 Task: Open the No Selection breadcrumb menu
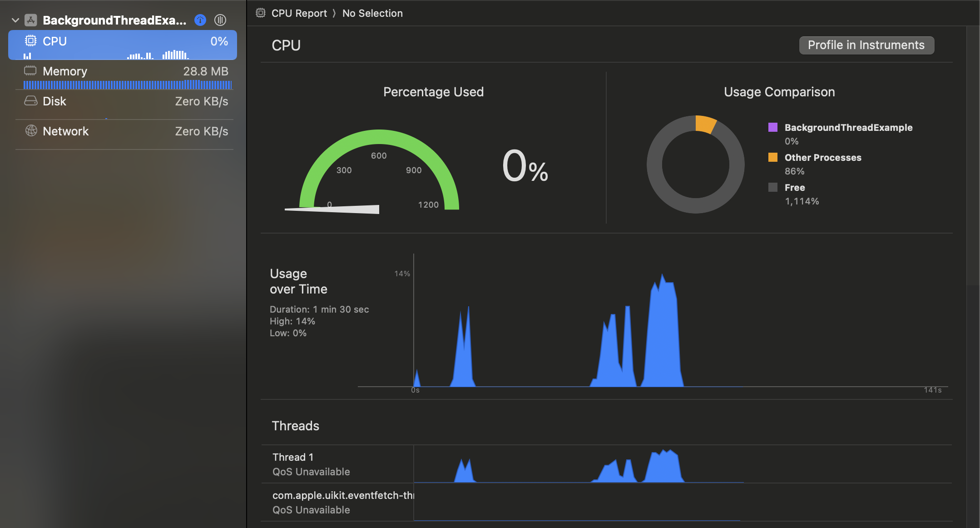click(372, 13)
